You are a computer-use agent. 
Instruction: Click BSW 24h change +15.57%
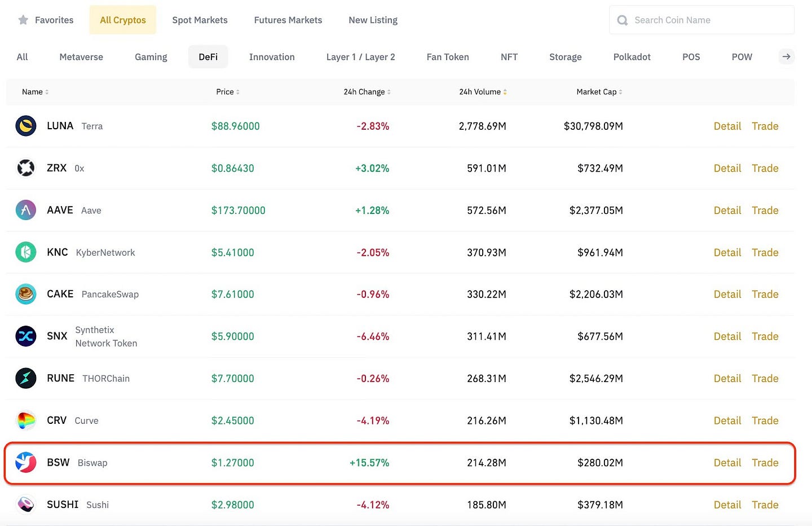(369, 463)
